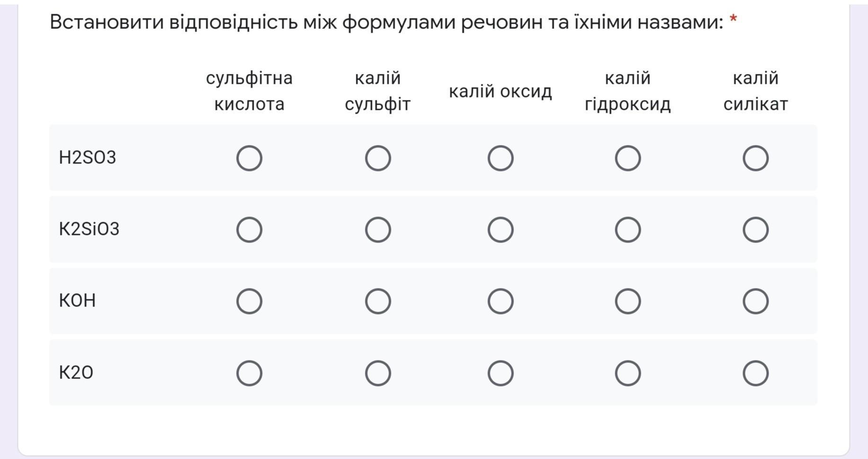Select калій оксид for H2SO3 row

pos(500,158)
